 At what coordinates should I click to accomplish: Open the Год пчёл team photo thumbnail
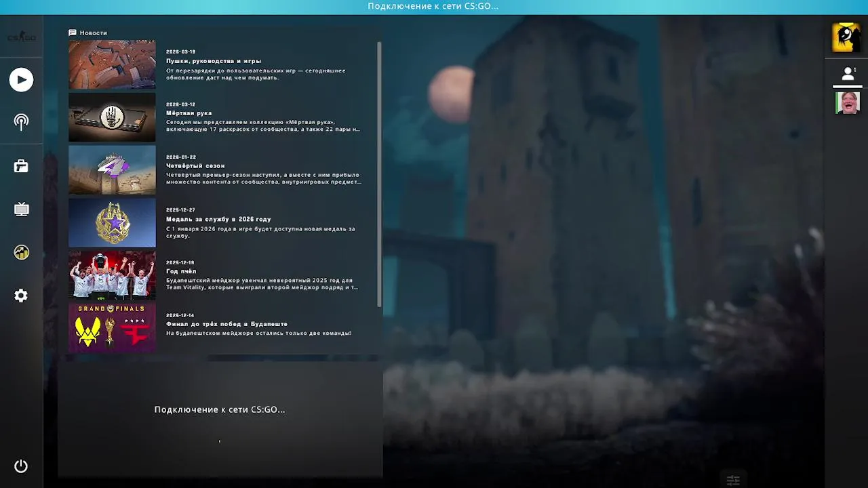[112, 275]
